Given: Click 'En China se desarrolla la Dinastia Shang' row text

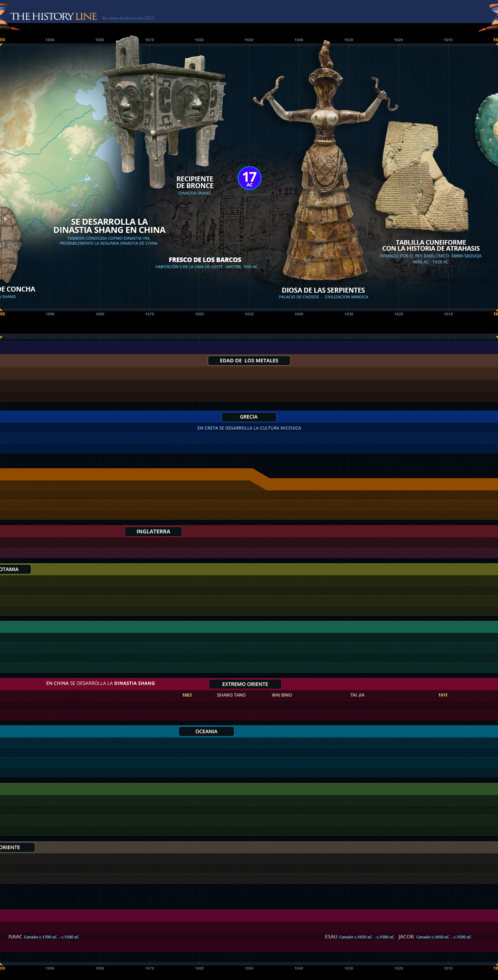Looking at the screenshot, I should click(x=100, y=683).
